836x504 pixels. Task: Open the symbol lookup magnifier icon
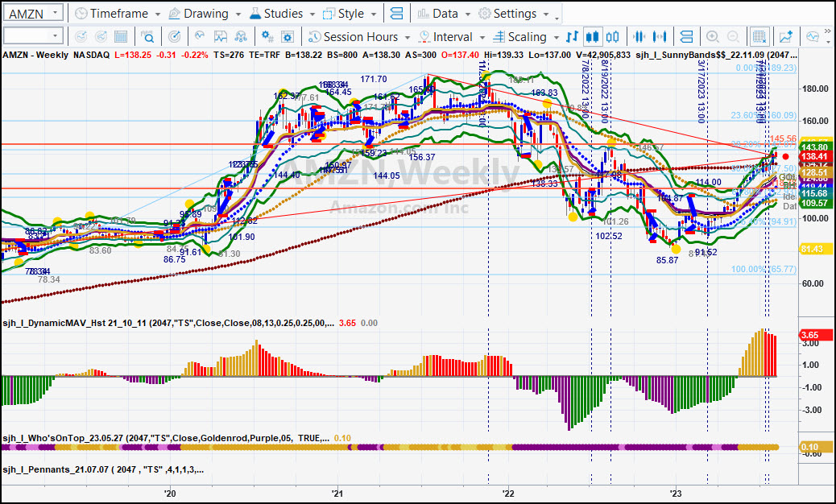point(147,37)
